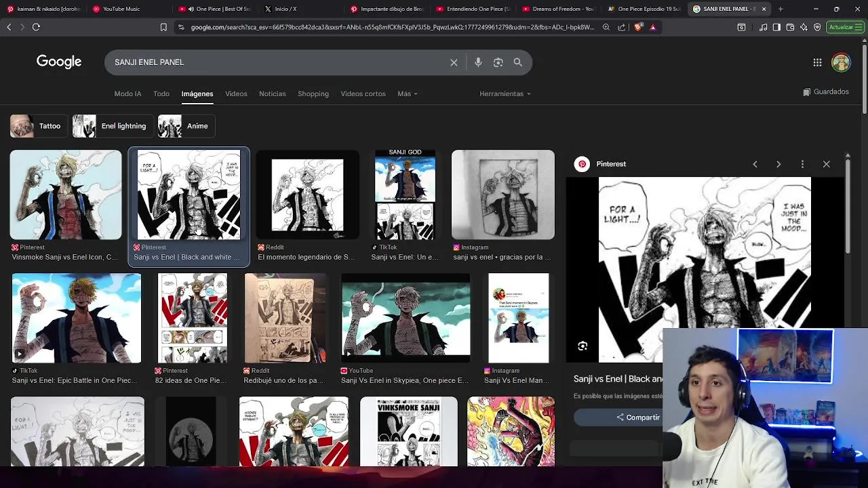
Task: Start voice search with the microphone icon
Action: click(x=478, y=62)
